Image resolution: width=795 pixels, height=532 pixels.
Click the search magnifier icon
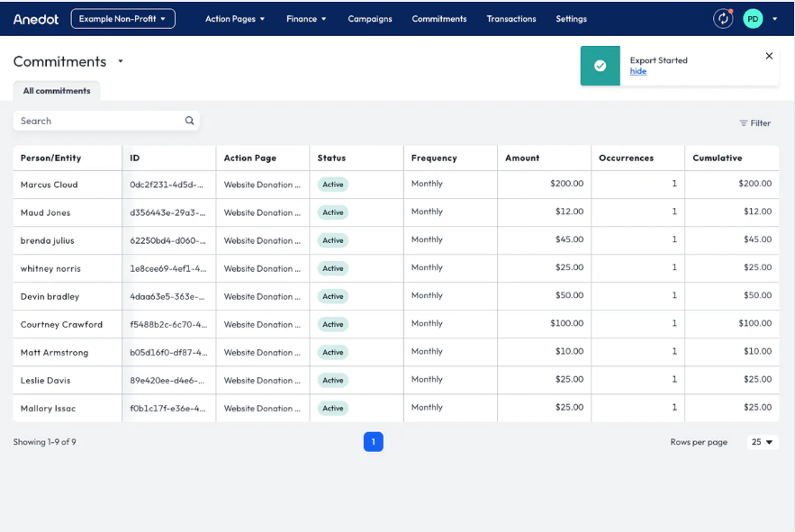[x=190, y=121]
